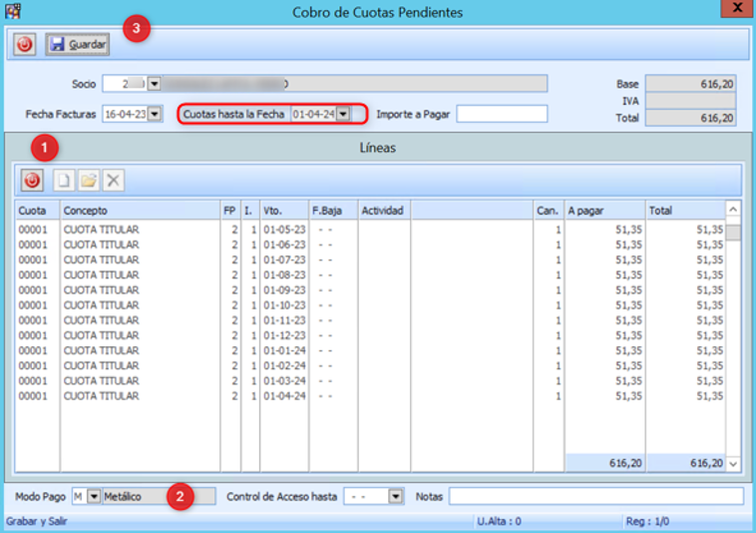Click the Notas input field

[596, 496]
